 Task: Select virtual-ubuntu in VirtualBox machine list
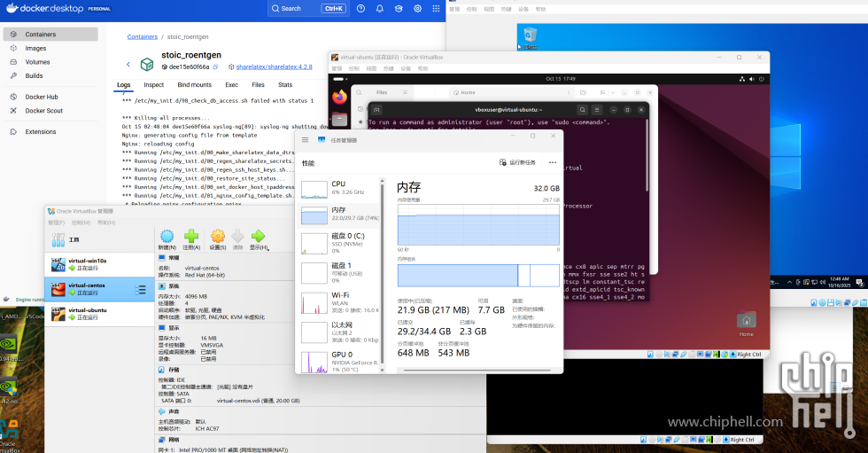89,314
